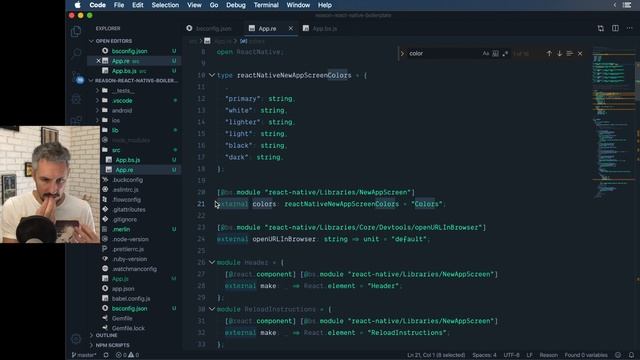This screenshot has height=360, width=640.
Task: Close the find widget
Action: (580, 53)
